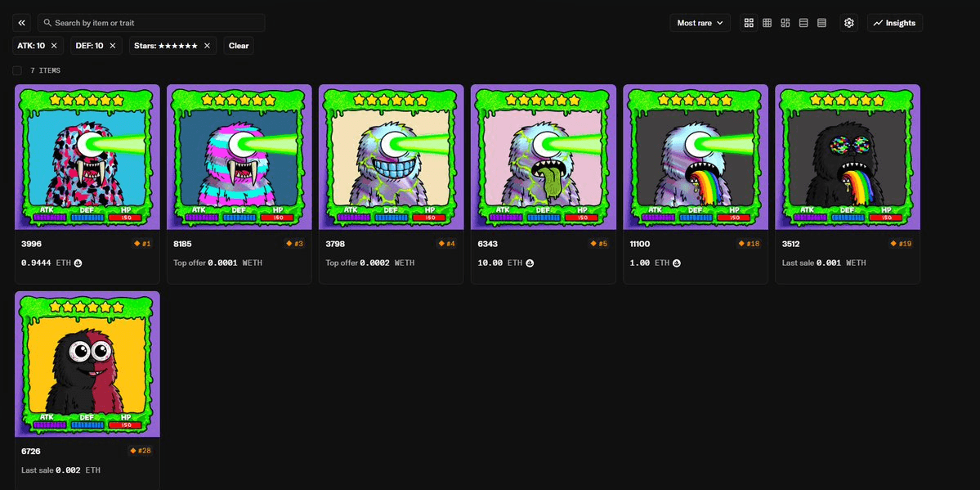Remove the DEF: 10 filter chip
This screenshot has width=980, height=490.
point(113,46)
